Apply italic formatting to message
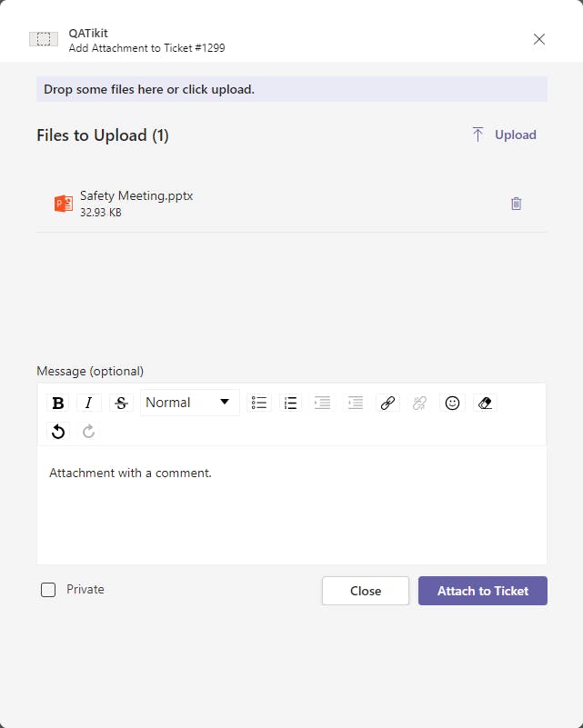The height and width of the screenshot is (728, 583). click(x=88, y=403)
